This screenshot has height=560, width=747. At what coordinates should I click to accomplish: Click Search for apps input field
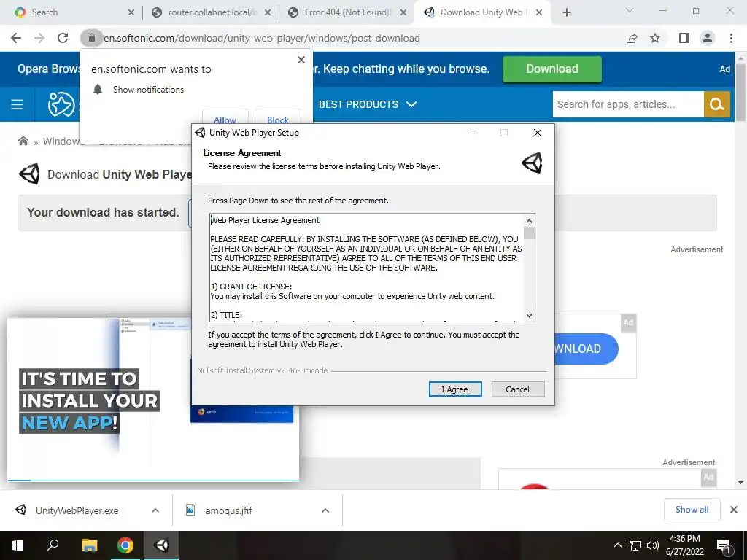click(627, 104)
